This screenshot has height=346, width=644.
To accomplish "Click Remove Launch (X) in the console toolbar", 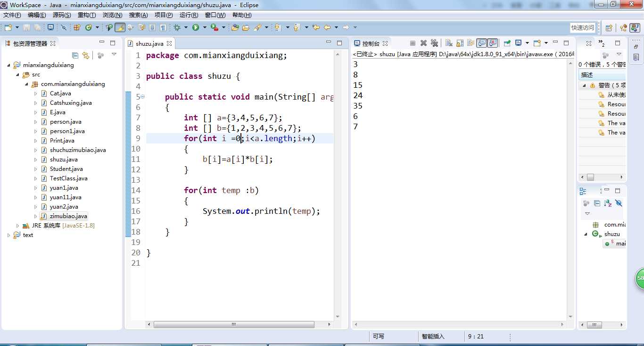I will [423, 43].
